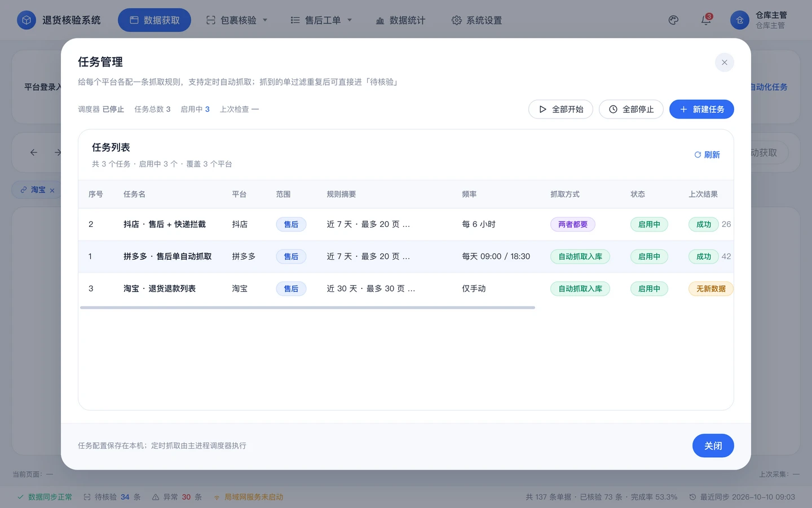Create a task with 新建任务
Image resolution: width=812 pixels, height=508 pixels.
tap(701, 110)
